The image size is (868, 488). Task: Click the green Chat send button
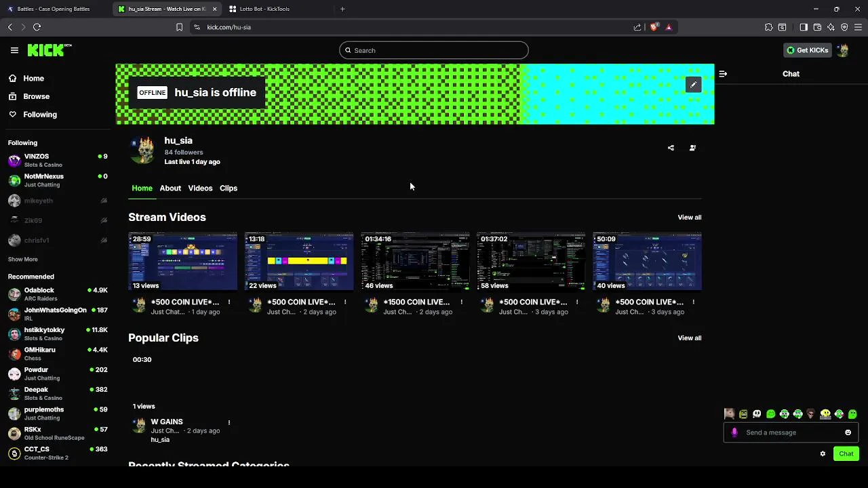click(846, 454)
